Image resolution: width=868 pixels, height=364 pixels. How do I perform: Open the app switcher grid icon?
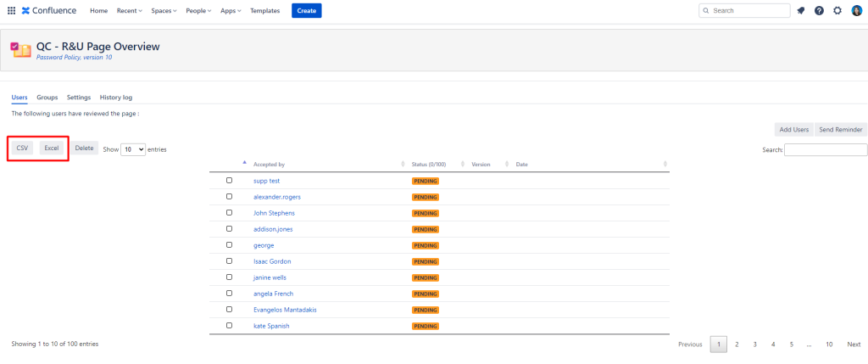point(11,11)
